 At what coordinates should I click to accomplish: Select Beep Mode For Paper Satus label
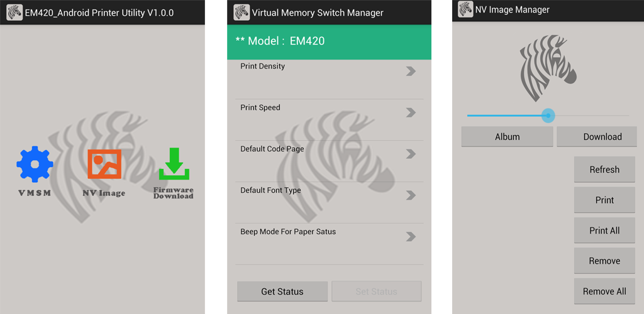pyautogui.click(x=288, y=232)
